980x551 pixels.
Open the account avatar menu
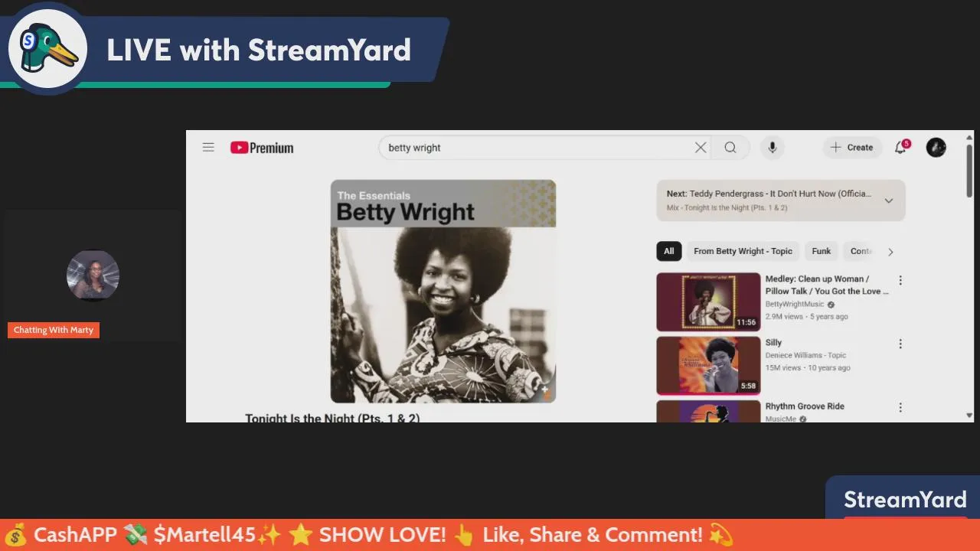point(936,148)
